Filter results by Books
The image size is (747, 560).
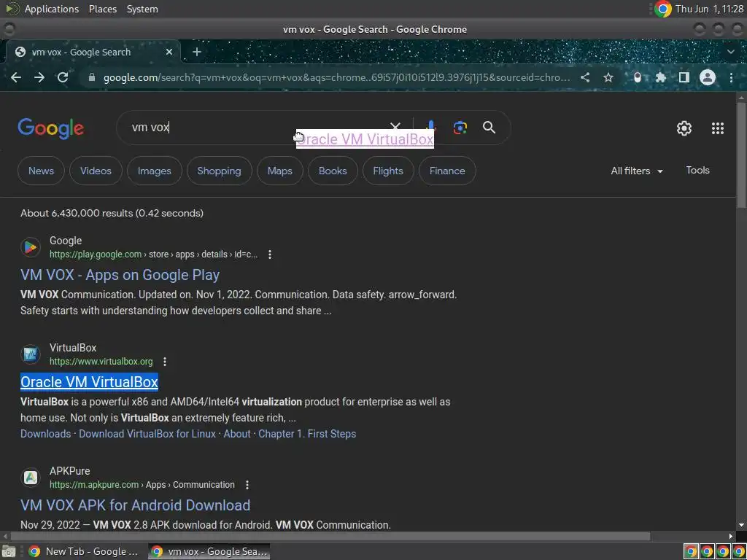pyautogui.click(x=333, y=171)
